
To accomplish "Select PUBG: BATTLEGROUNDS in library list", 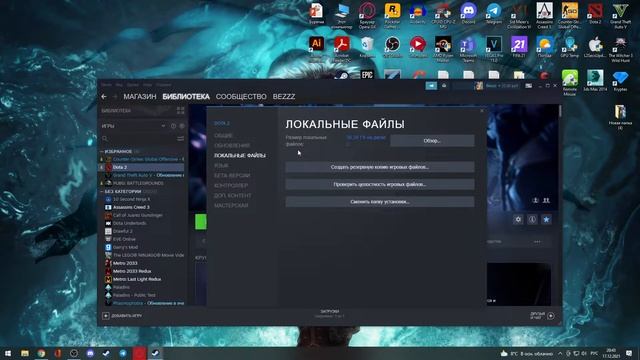I will coord(142,183).
